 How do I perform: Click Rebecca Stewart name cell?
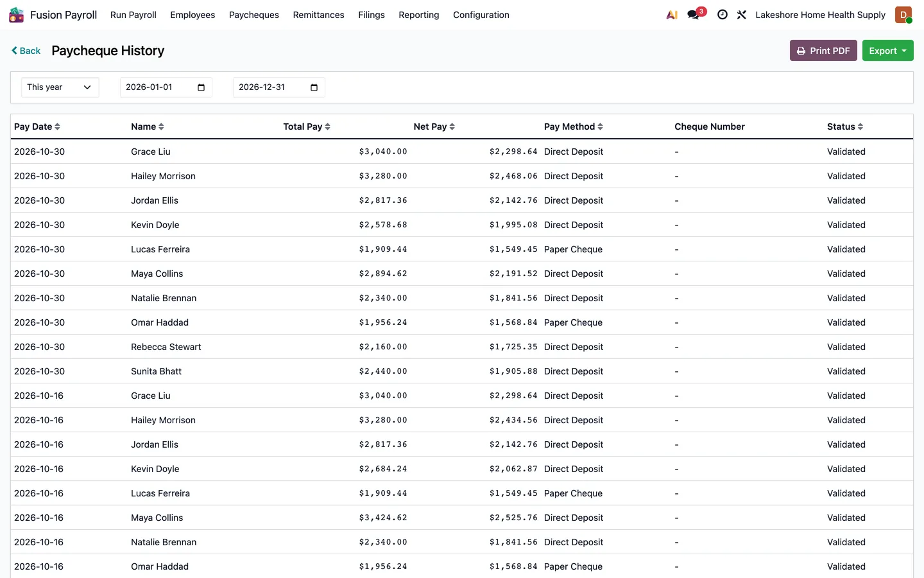pos(166,347)
